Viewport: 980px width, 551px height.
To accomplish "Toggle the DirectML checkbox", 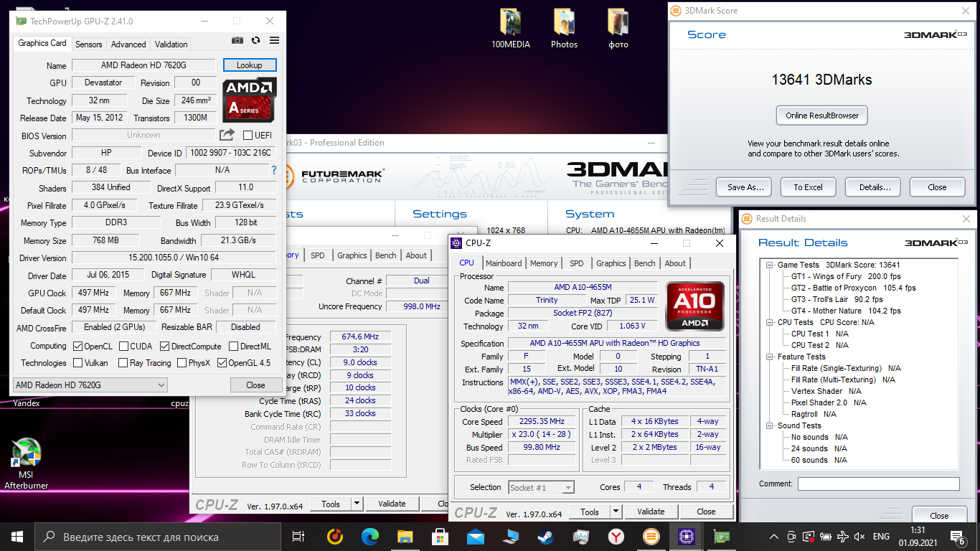I will click(x=233, y=346).
